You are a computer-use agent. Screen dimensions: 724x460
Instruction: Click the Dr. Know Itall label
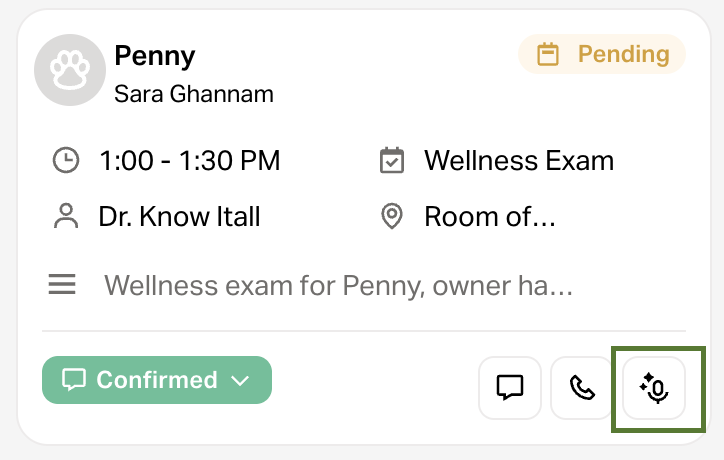tap(179, 215)
